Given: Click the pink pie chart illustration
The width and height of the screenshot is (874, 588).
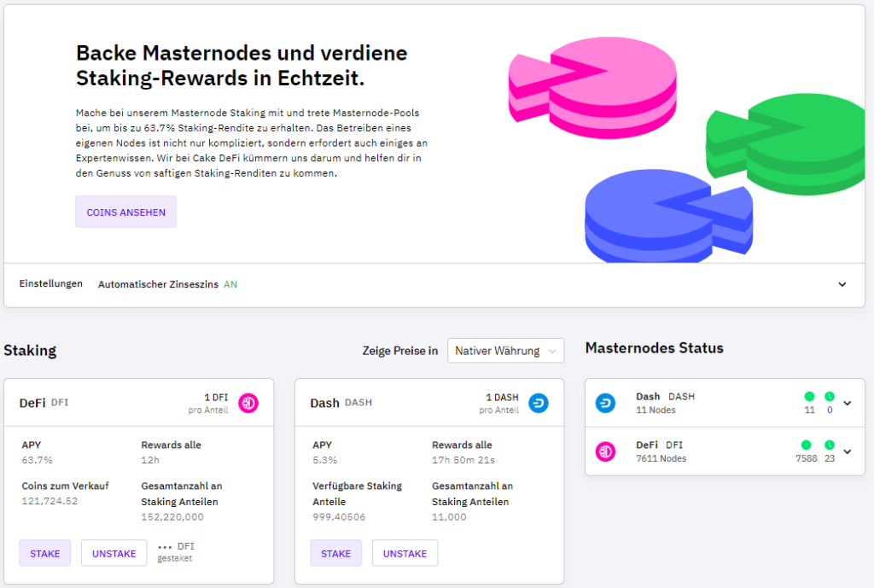Looking at the screenshot, I should (592, 88).
